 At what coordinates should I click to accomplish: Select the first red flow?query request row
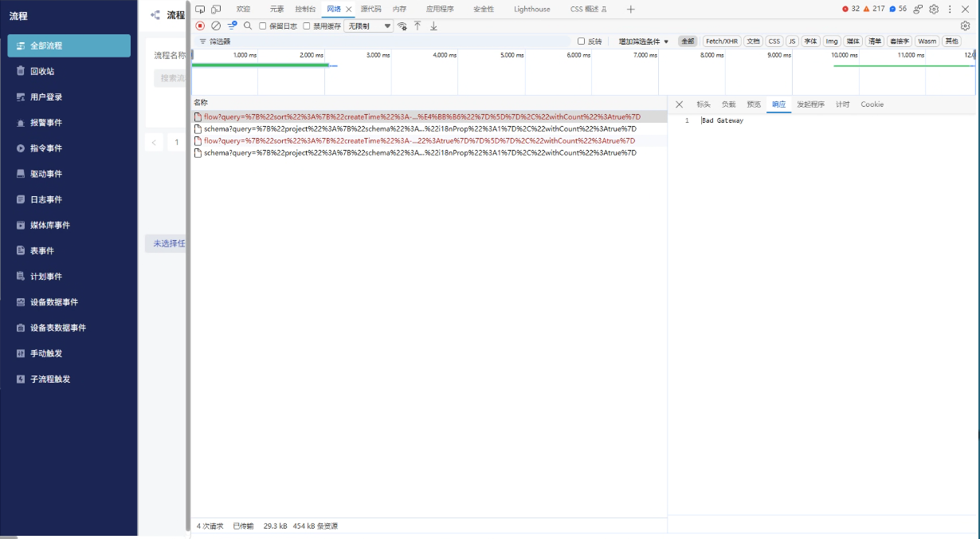pyautogui.click(x=429, y=116)
